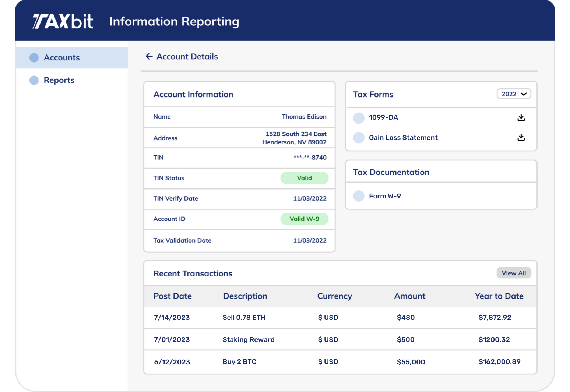
Task: Select the Accounts navigation item
Action: tap(61, 57)
